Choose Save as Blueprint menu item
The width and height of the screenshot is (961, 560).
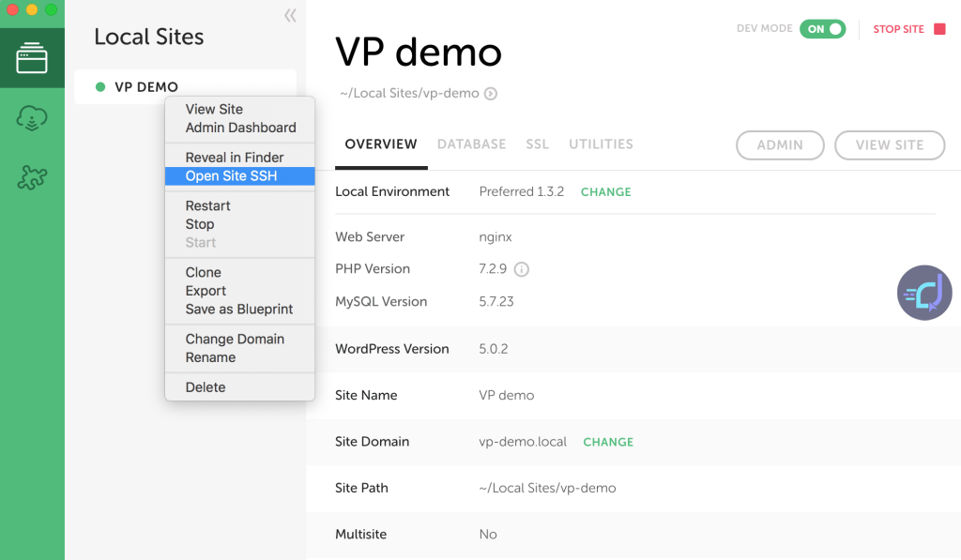coord(239,310)
